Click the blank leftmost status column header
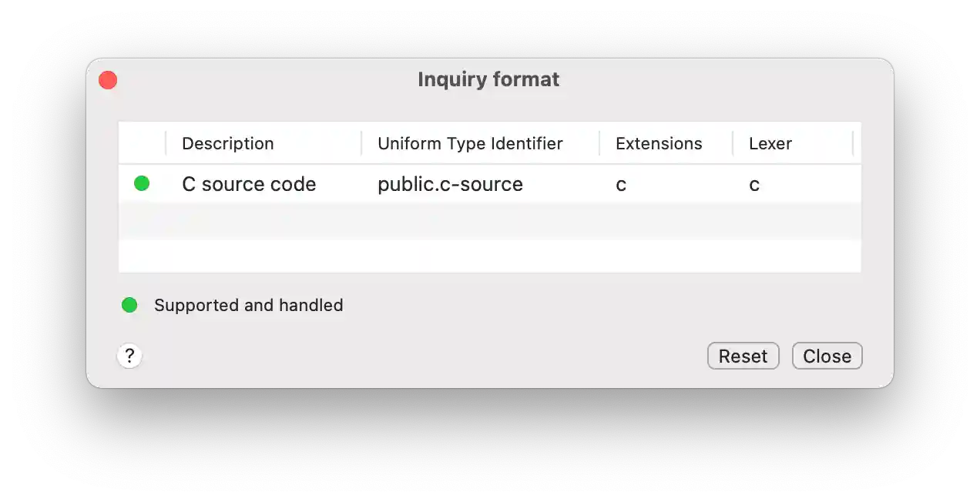The height and width of the screenshot is (502, 980). click(142, 143)
